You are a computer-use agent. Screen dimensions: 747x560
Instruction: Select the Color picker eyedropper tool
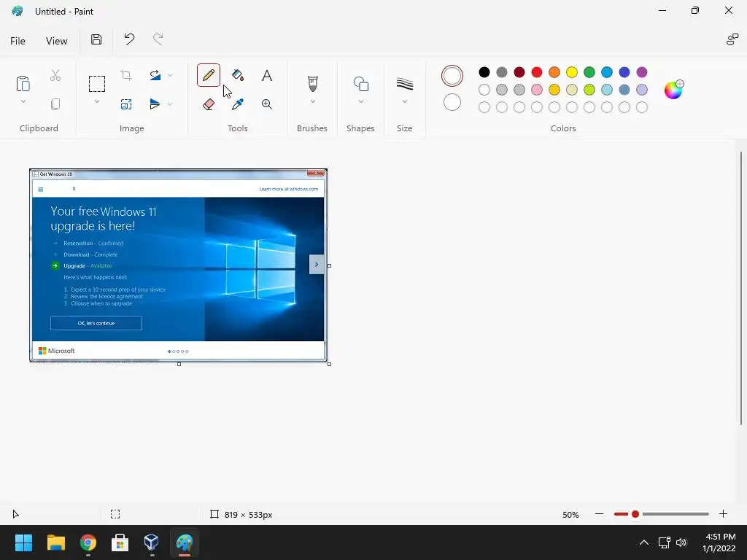tap(238, 104)
